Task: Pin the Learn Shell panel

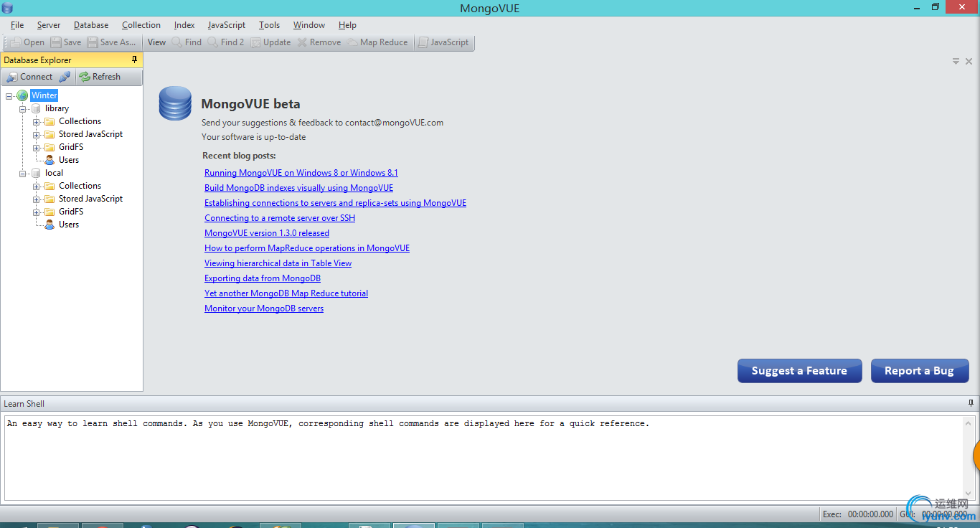Action: (x=971, y=403)
